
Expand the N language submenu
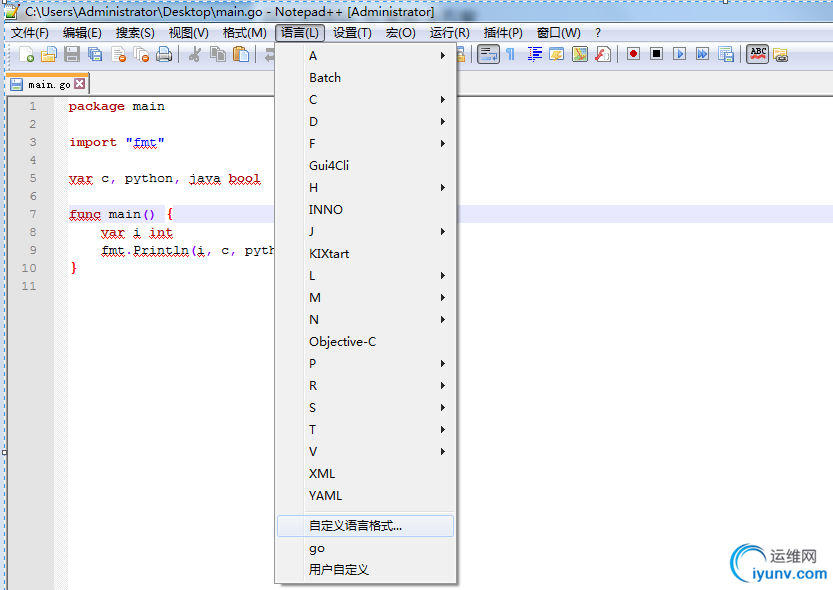(366, 320)
